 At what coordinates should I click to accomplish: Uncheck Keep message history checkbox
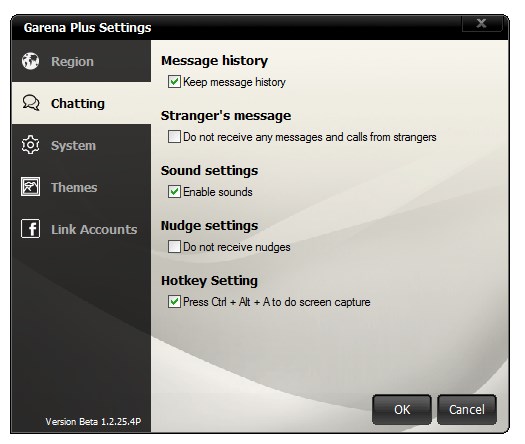click(174, 82)
